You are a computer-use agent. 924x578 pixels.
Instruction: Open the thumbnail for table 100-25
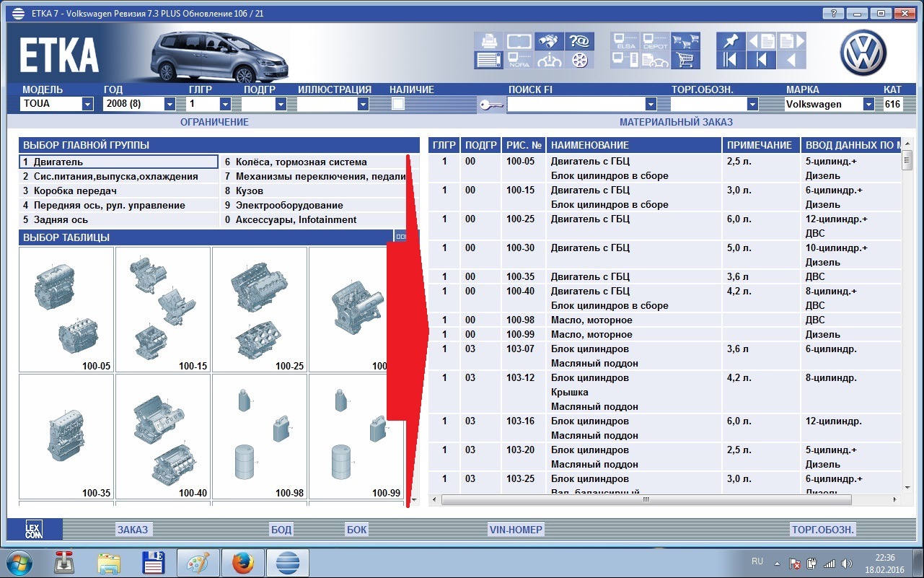[x=260, y=310]
